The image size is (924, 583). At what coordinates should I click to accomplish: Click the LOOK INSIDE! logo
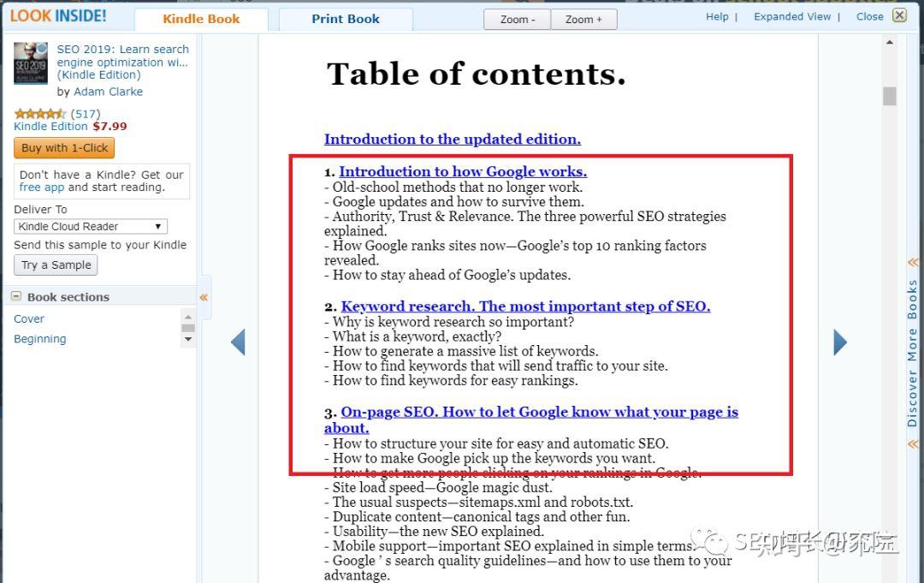58,16
